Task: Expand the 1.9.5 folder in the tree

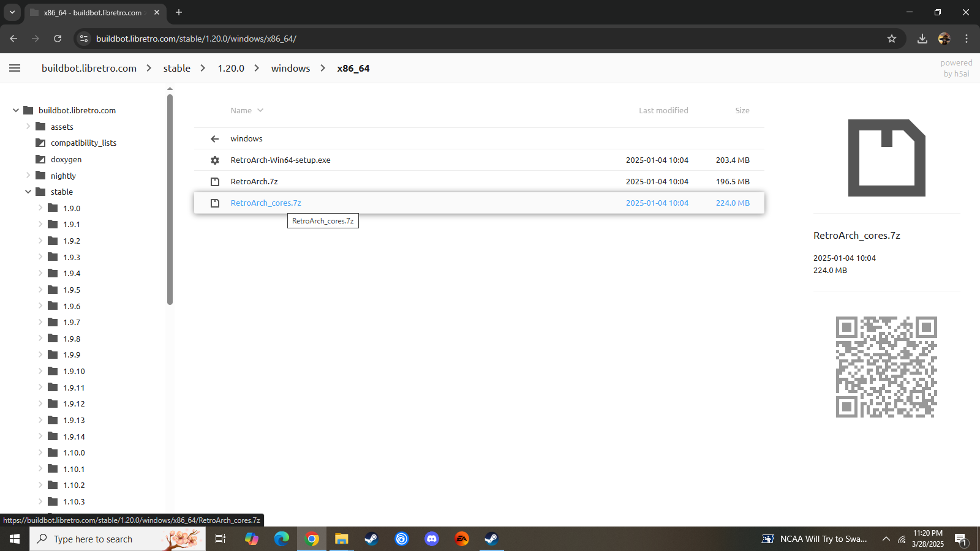Action: coord(40,289)
